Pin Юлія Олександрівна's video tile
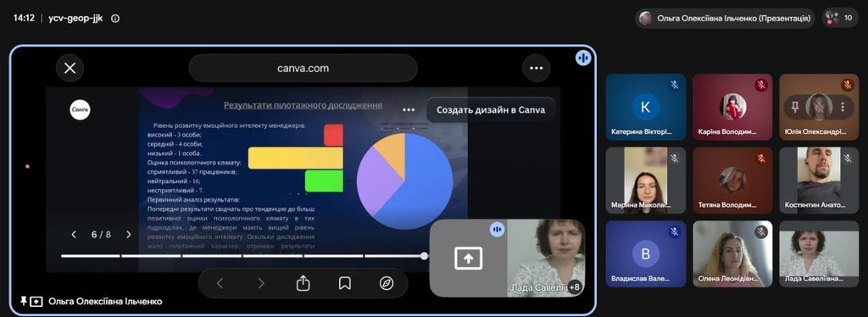The height and width of the screenshot is (317, 868). [795, 107]
